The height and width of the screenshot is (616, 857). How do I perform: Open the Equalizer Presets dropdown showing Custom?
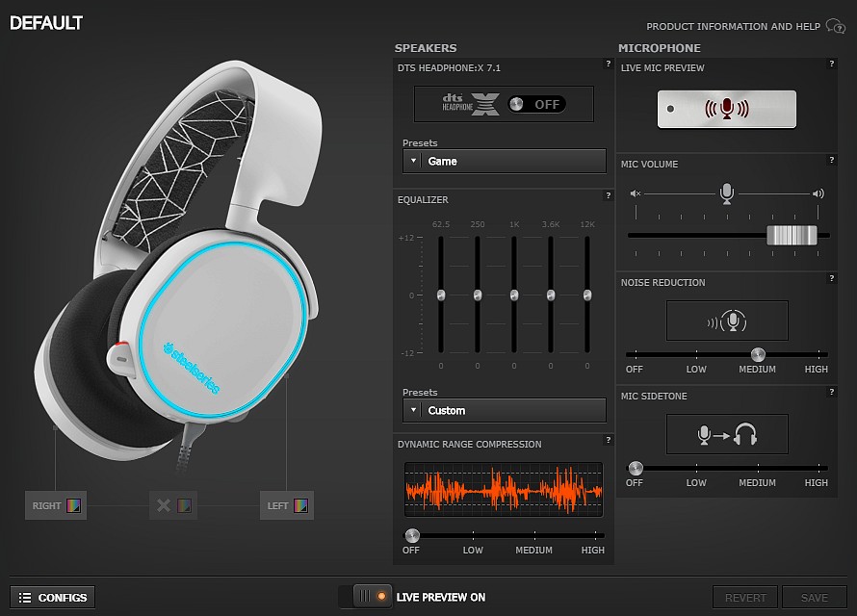503,410
